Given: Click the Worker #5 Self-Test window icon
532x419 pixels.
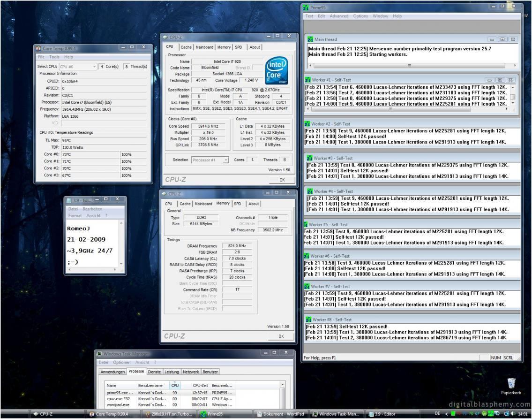Looking at the screenshot, I should point(306,224).
